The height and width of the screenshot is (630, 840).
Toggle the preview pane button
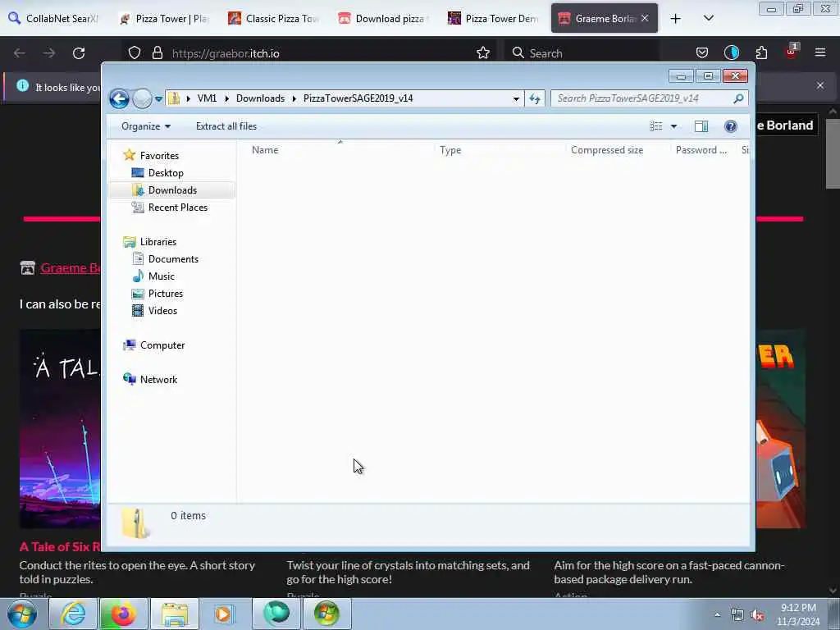click(701, 126)
